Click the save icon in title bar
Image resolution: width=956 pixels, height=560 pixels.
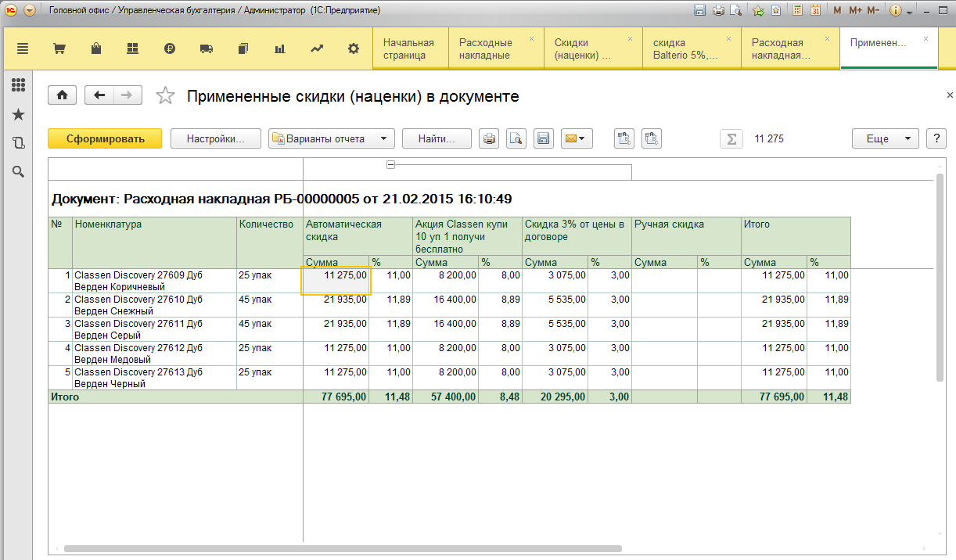coord(699,11)
